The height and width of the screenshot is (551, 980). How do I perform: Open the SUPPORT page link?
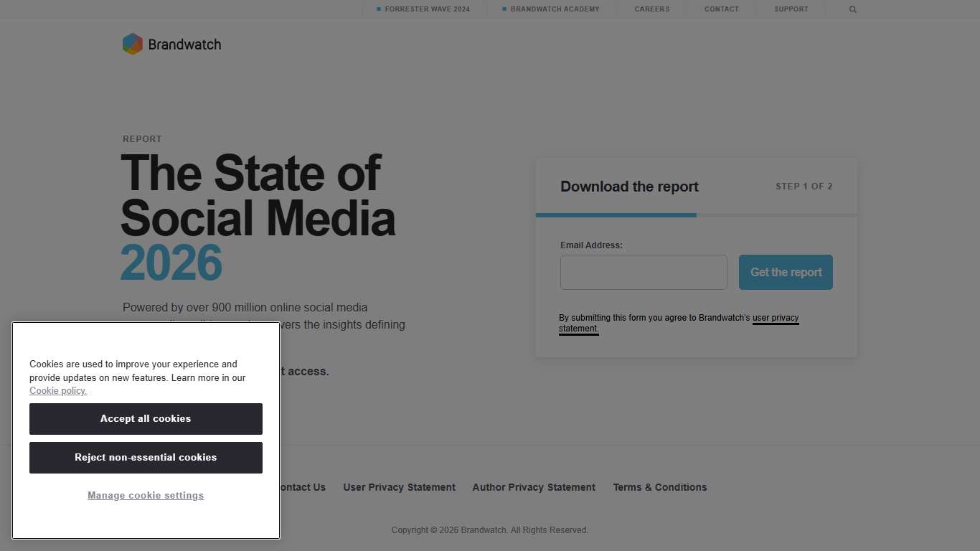[x=791, y=9]
